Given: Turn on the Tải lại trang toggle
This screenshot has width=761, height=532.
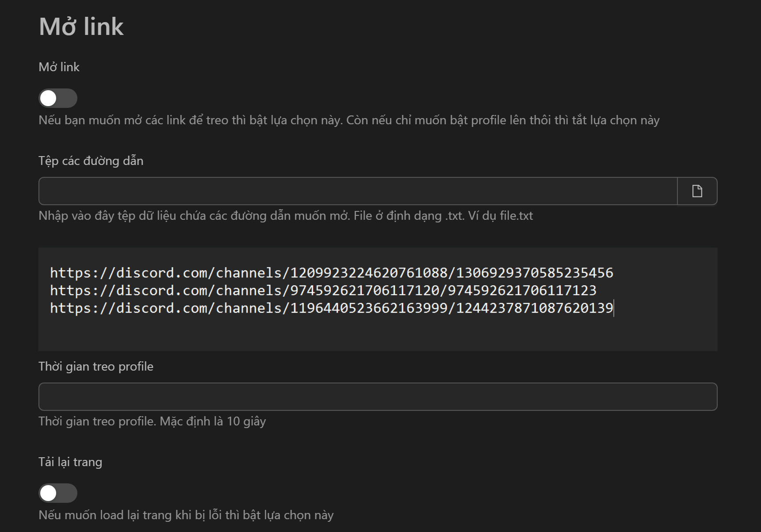Looking at the screenshot, I should click(58, 493).
